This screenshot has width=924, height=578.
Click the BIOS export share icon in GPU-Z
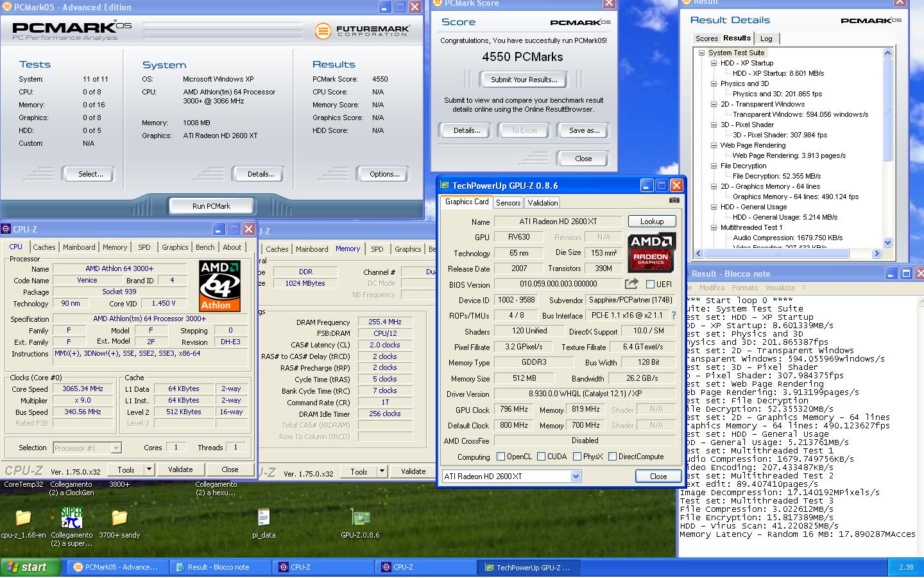pyautogui.click(x=631, y=284)
